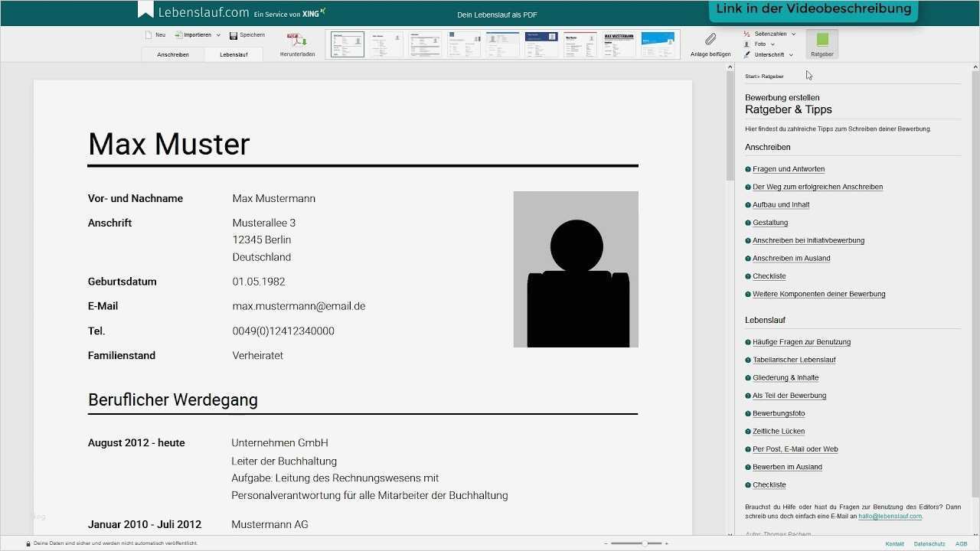
Task: Open the AGB footer link
Action: point(961,543)
